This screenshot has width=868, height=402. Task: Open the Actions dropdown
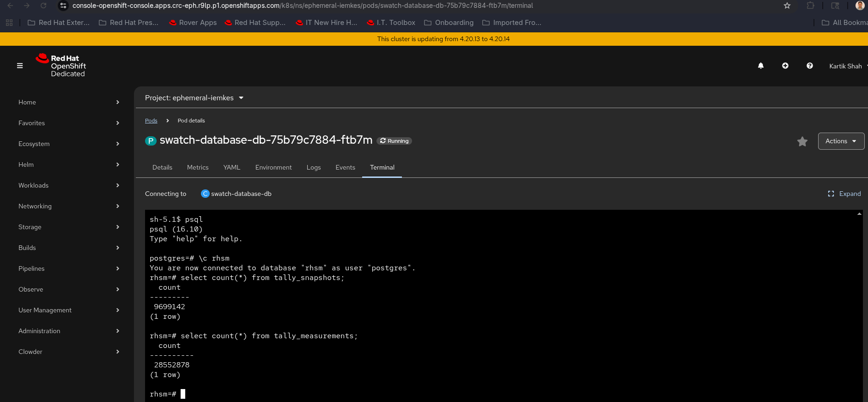841,141
